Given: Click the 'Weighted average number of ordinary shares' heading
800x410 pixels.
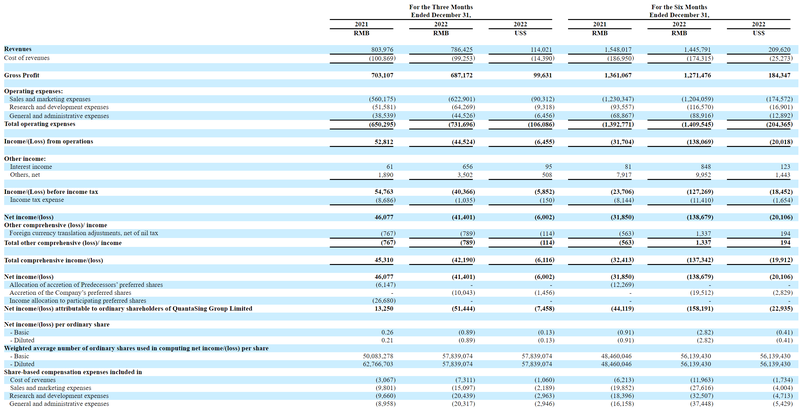Looking at the screenshot, I should click(x=136, y=348).
